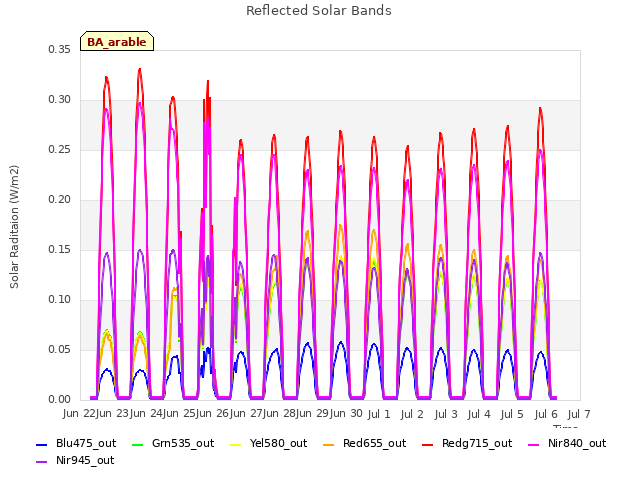Click the magenta Nir840_out legend swatch
The width and height of the screenshot is (640, 480).
coord(533,444)
